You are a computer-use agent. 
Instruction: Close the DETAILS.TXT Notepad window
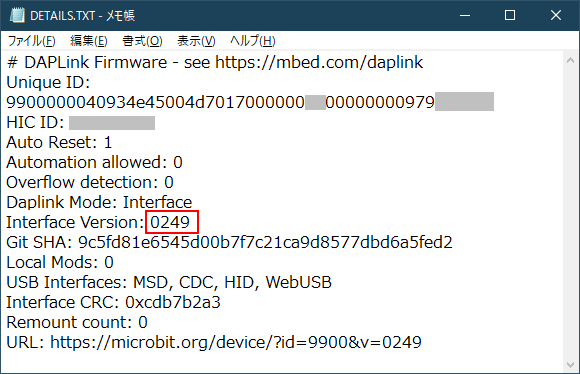(556, 16)
